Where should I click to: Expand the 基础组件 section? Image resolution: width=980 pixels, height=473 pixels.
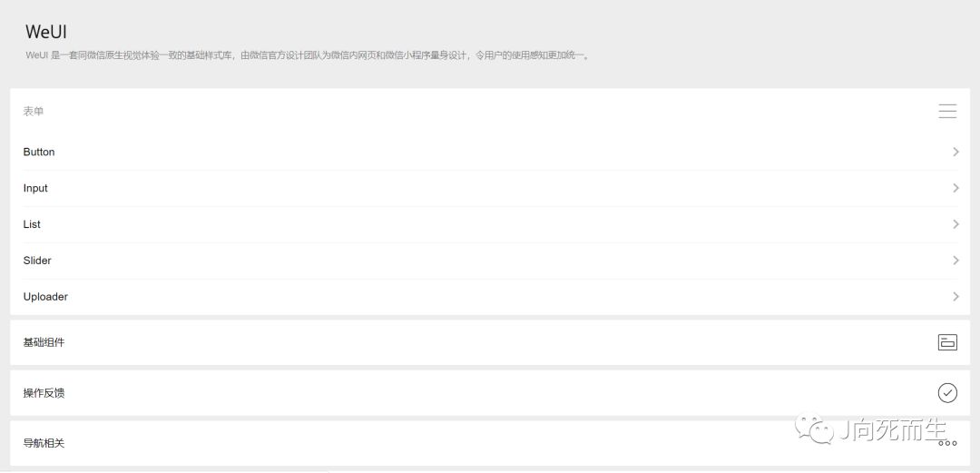(x=490, y=342)
